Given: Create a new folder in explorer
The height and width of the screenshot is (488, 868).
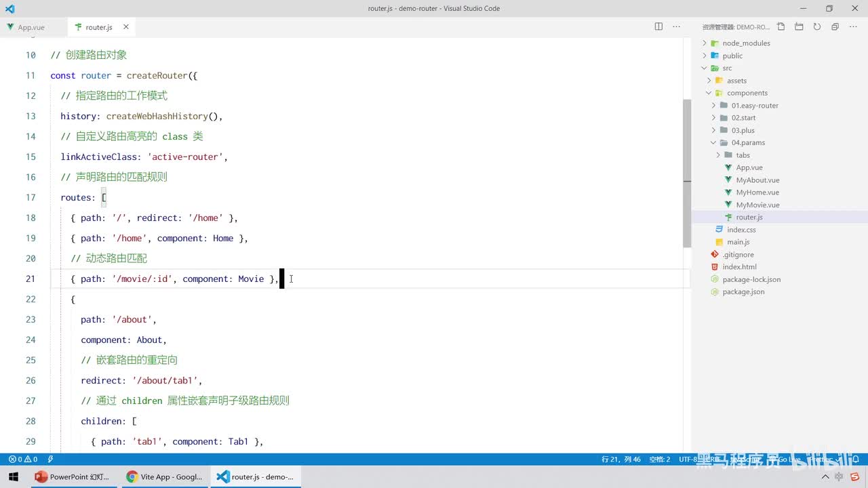Looking at the screenshot, I should point(799,27).
